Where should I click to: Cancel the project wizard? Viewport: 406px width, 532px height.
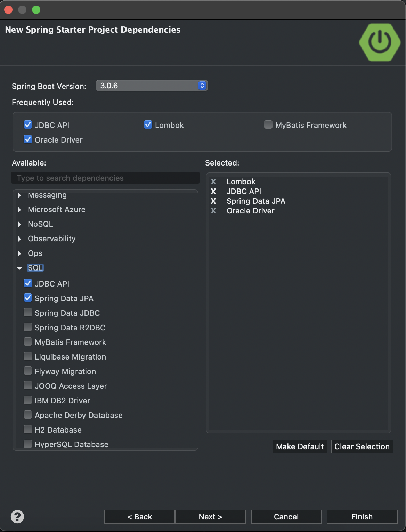click(286, 517)
